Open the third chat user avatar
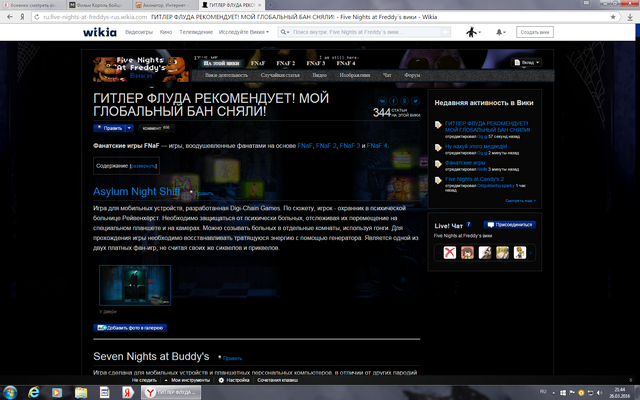The image size is (640, 400). tap(485, 252)
